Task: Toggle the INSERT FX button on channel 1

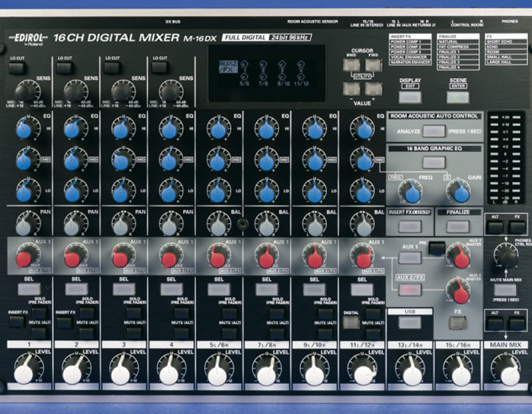Action: (x=17, y=321)
